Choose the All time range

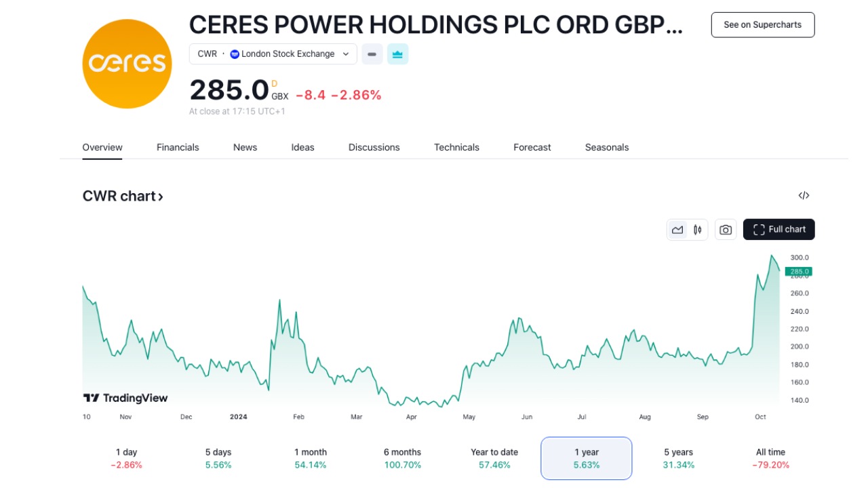(x=770, y=458)
